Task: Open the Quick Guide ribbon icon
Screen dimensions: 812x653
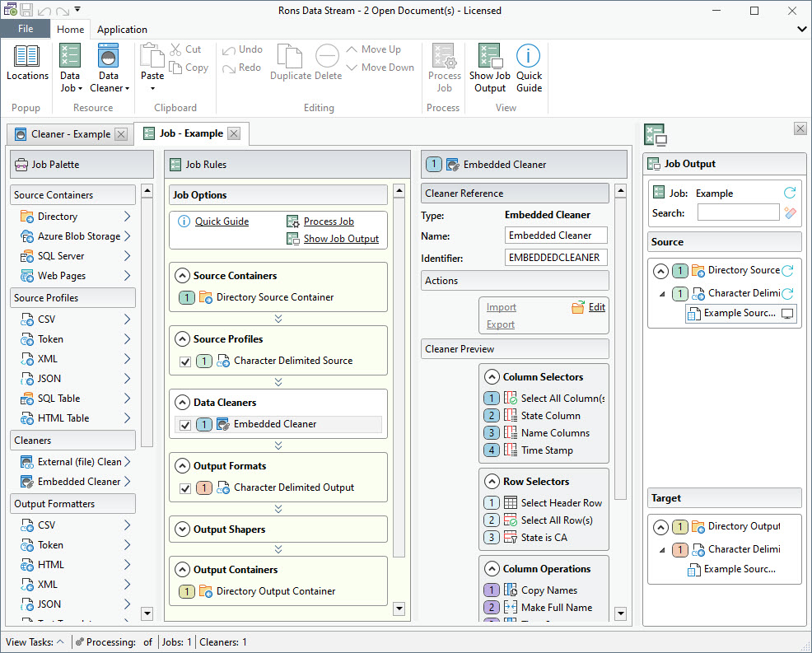Action: click(529, 57)
